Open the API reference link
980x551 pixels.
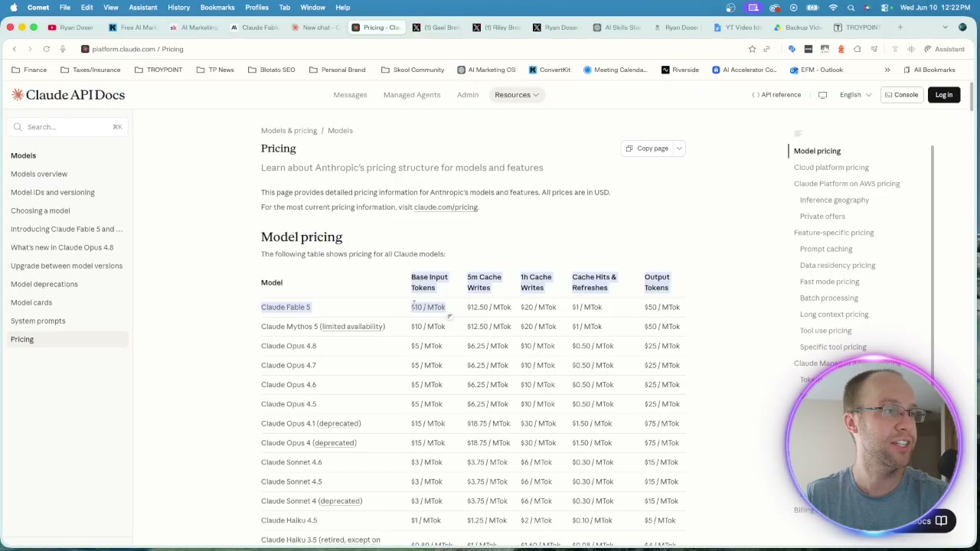[x=776, y=95]
